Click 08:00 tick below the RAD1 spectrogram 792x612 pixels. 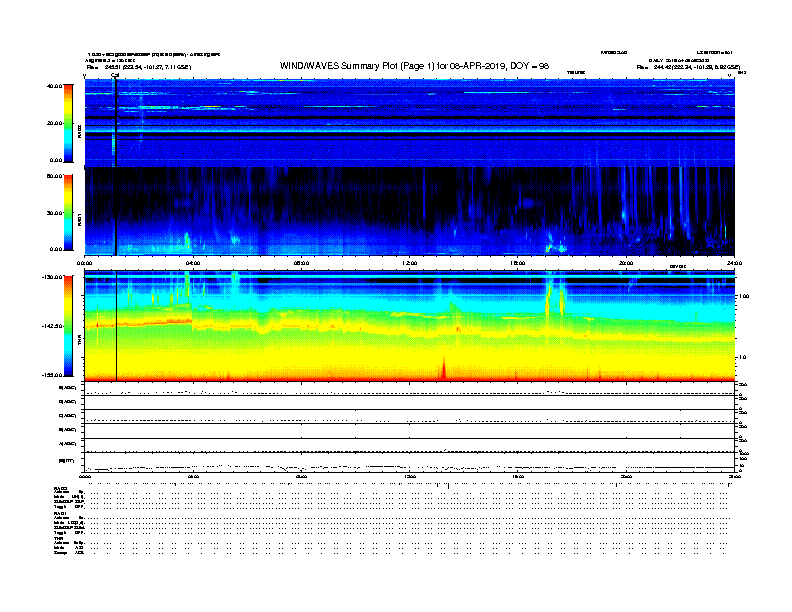click(x=302, y=263)
